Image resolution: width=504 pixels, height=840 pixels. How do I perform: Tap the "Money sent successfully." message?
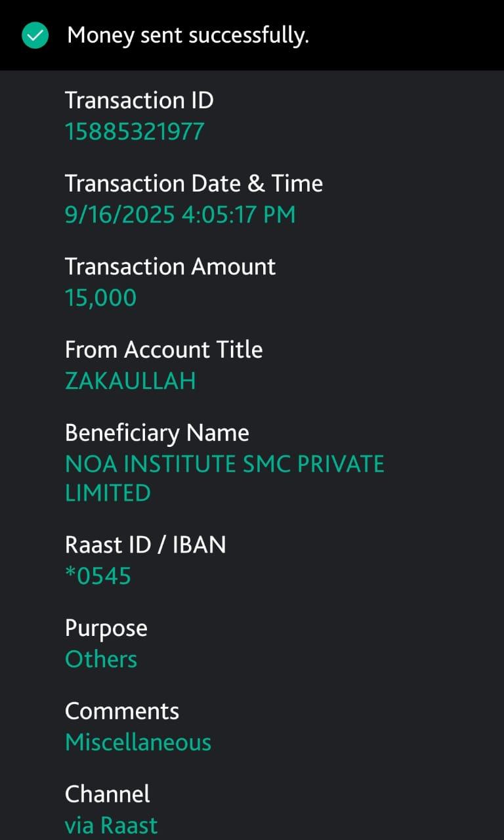tap(188, 35)
